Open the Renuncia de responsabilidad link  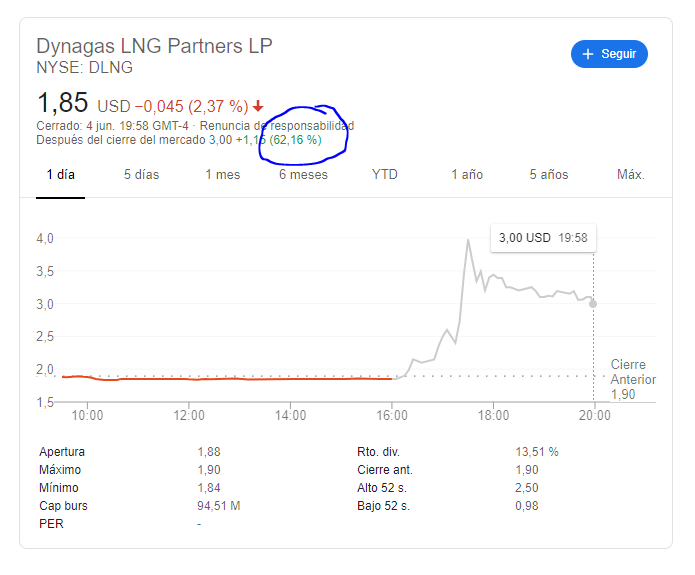tap(277, 126)
